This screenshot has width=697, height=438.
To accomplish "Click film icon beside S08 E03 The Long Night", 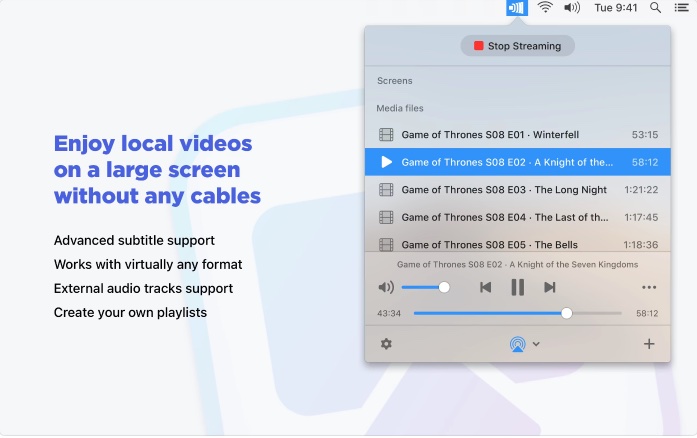I will click(386, 190).
